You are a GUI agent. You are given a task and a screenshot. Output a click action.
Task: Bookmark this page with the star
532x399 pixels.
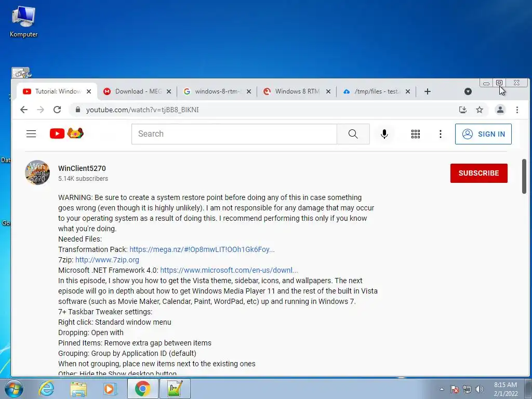click(x=480, y=110)
